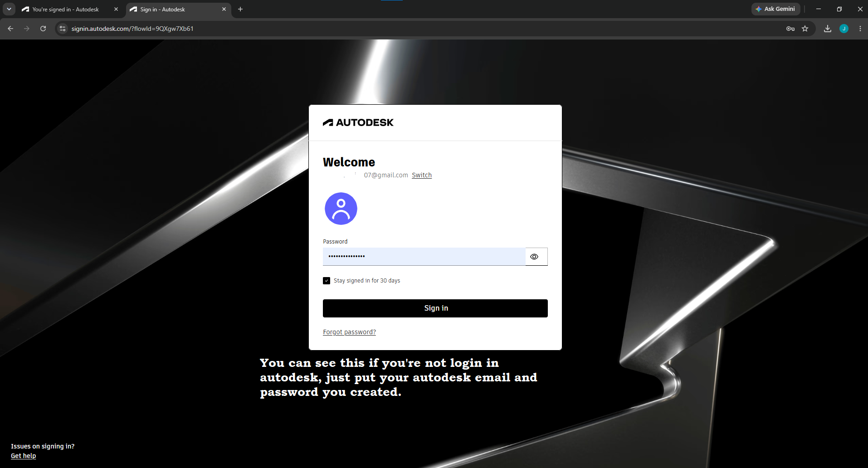Click the Welcome heading
Image resolution: width=868 pixels, height=468 pixels.
pyautogui.click(x=349, y=162)
